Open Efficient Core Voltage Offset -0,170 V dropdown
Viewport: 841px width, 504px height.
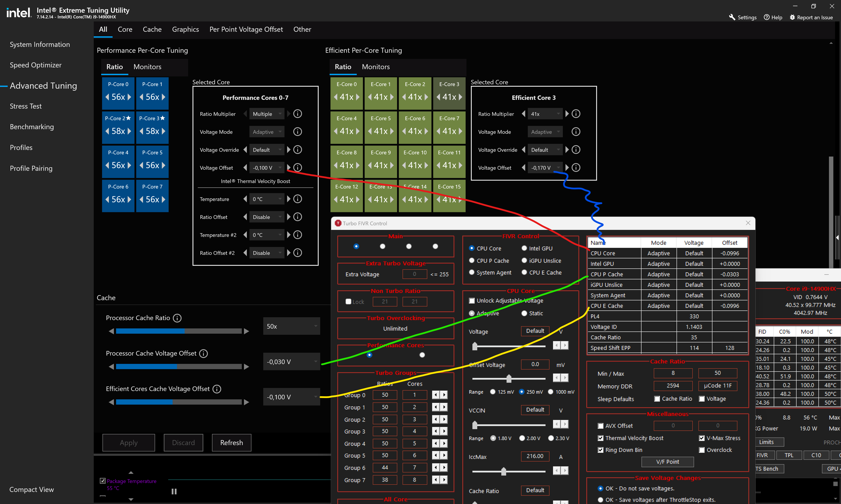(x=545, y=167)
